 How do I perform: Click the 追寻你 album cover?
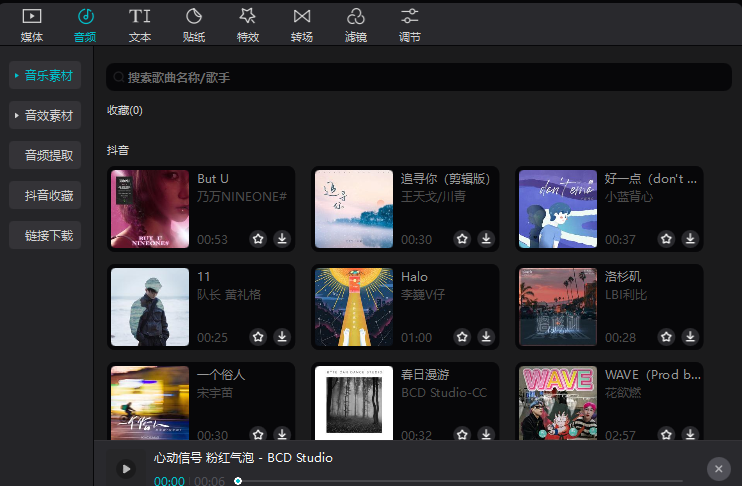(x=354, y=209)
